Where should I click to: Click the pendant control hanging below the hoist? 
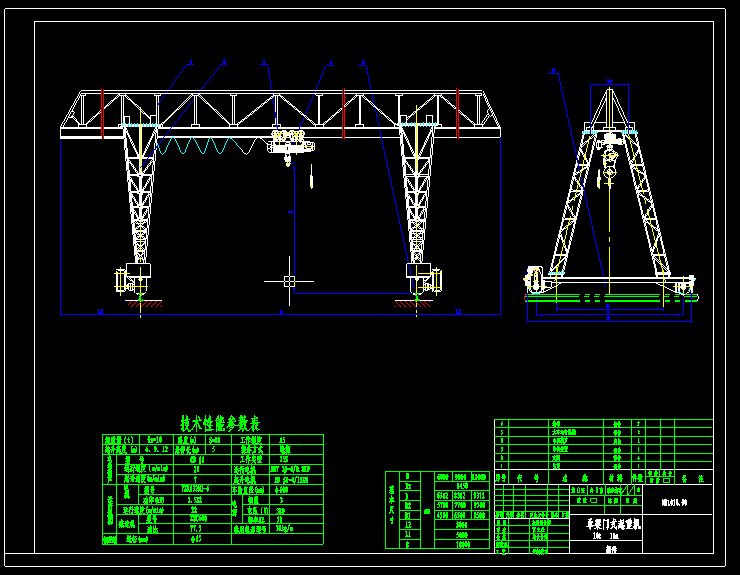pyautogui.click(x=311, y=180)
